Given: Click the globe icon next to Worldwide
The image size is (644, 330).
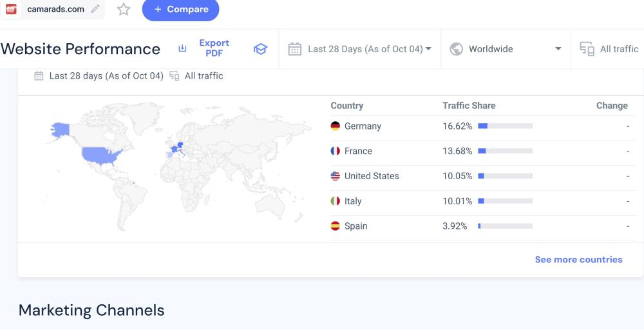Looking at the screenshot, I should coord(456,49).
